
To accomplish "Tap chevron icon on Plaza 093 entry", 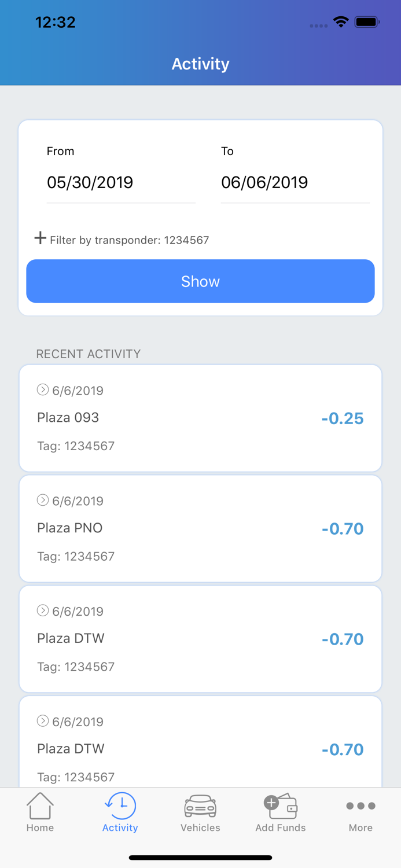I will pos(42,389).
